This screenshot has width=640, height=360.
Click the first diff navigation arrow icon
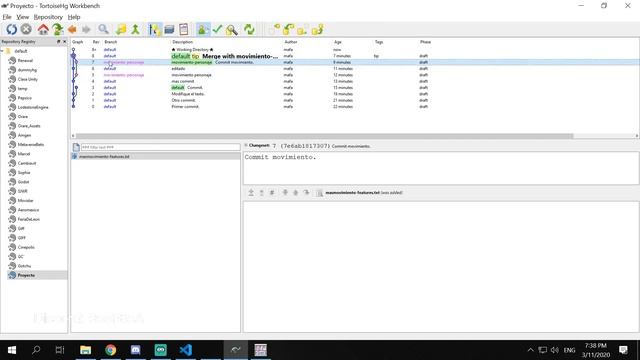point(251,193)
